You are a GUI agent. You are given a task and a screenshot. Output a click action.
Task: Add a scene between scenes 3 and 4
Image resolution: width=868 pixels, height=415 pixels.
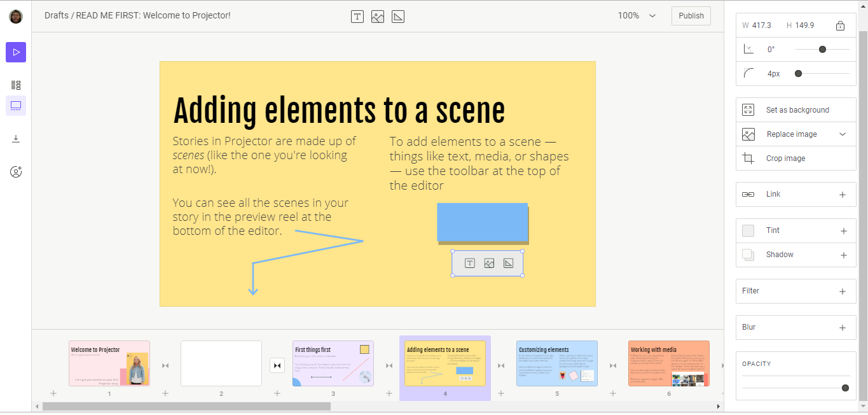[x=389, y=393]
